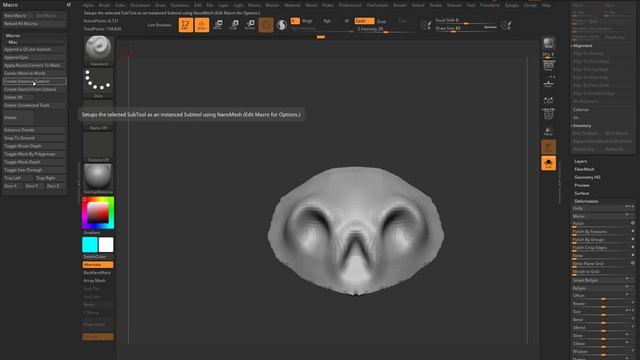Click the dimmed orange Ghost icon
The width and height of the screenshot is (640, 360).
[549, 147]
